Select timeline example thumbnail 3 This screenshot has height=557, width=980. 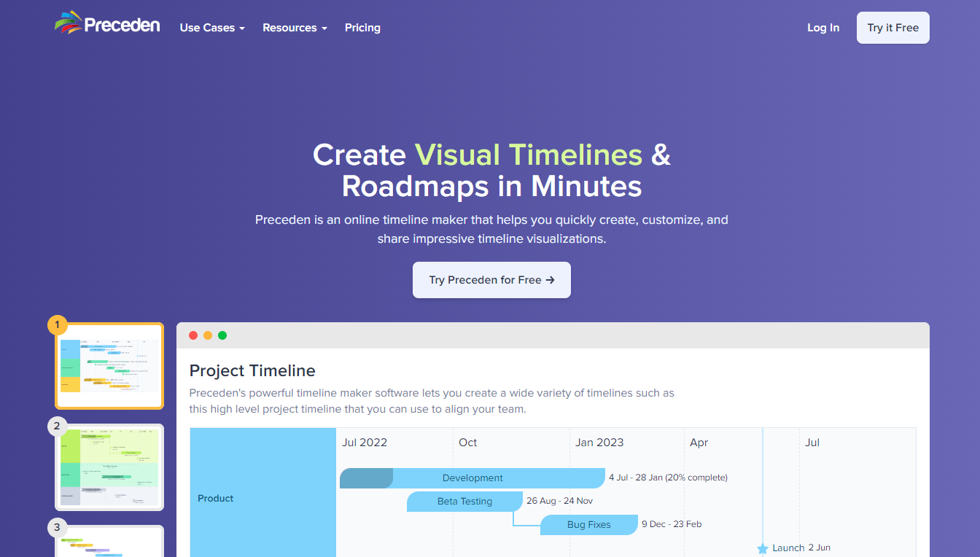pos(109,541)
